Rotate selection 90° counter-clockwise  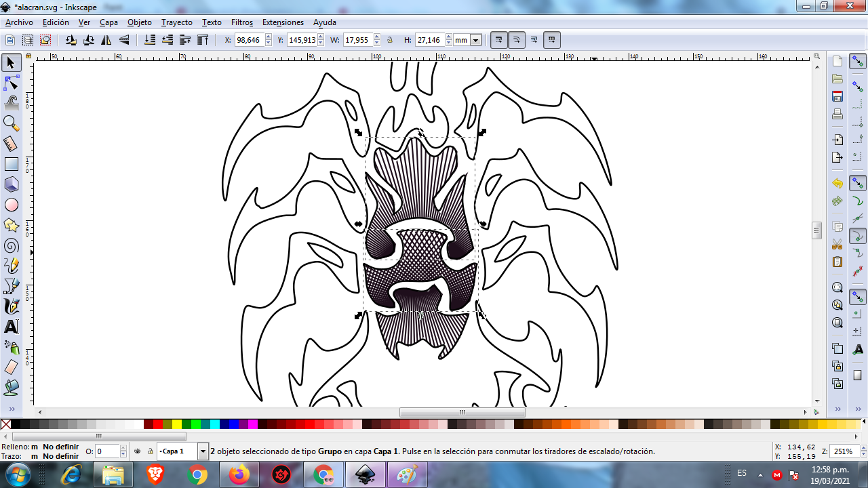pyautogui.click(x=71, y=40)
